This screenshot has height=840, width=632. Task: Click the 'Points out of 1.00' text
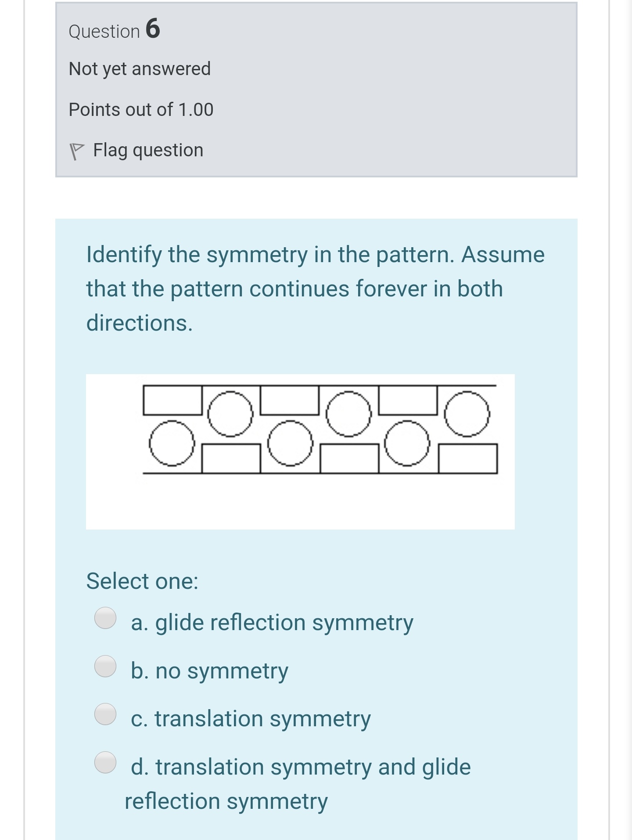[141, 110]
